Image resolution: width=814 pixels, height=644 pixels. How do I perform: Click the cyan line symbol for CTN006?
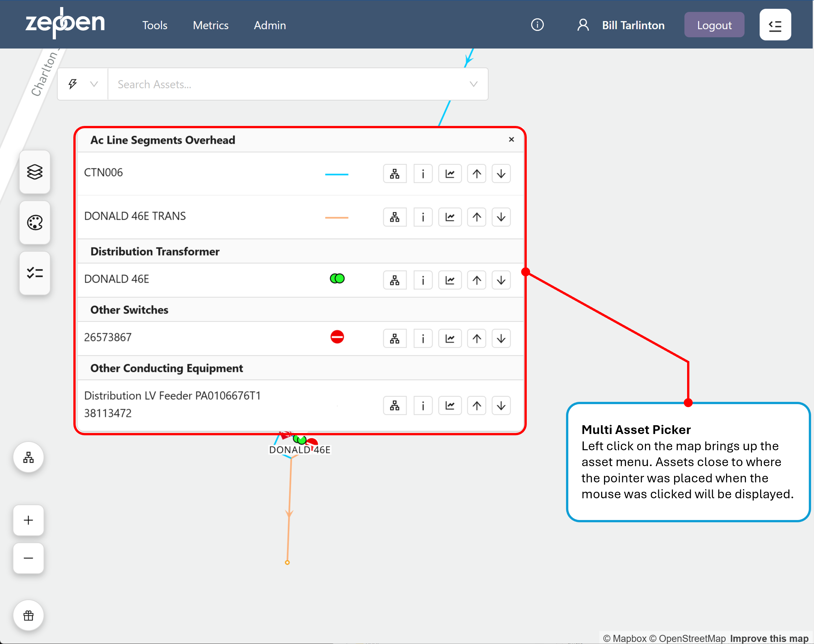coord(337,175)
